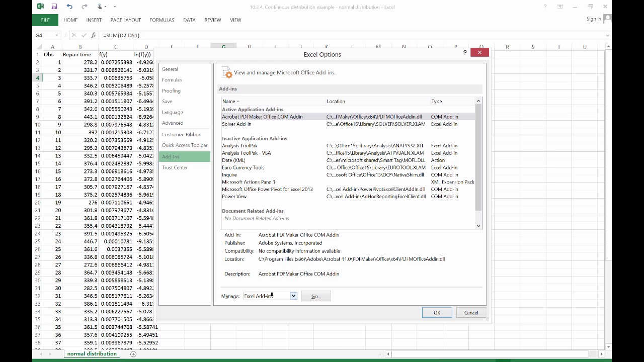Sort add-ins by Name column header

[273, 101]
